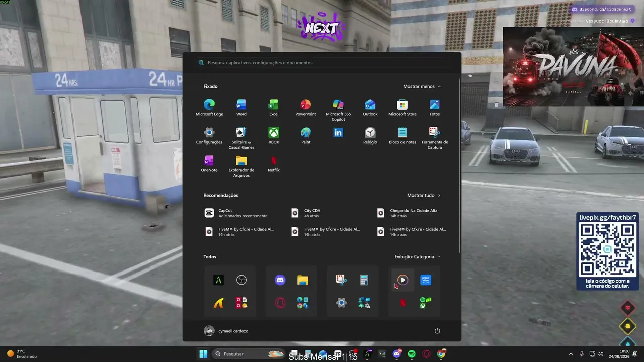Launch Solitaire & Casual Games
Image resolution: width=644 pixels, height=362 pixels.
[x=242, y=138]
